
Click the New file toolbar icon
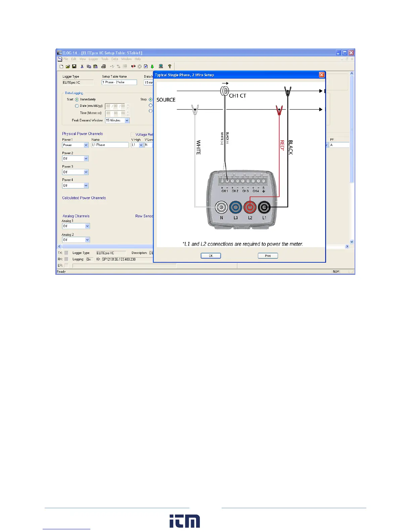click(61, 66)
